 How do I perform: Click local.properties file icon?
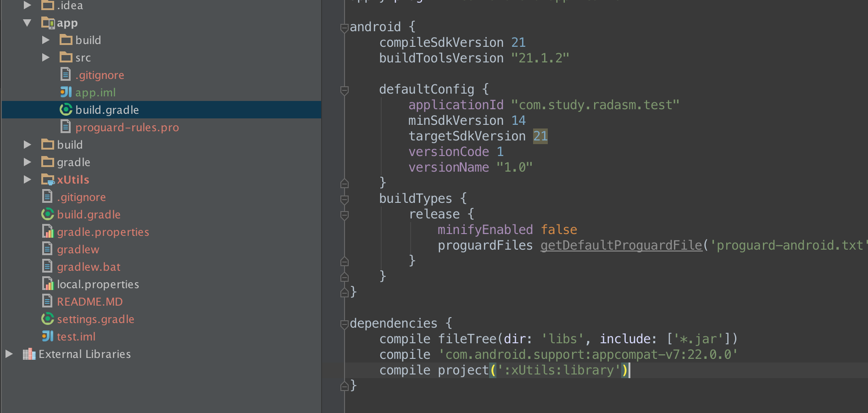pos(48,284)
